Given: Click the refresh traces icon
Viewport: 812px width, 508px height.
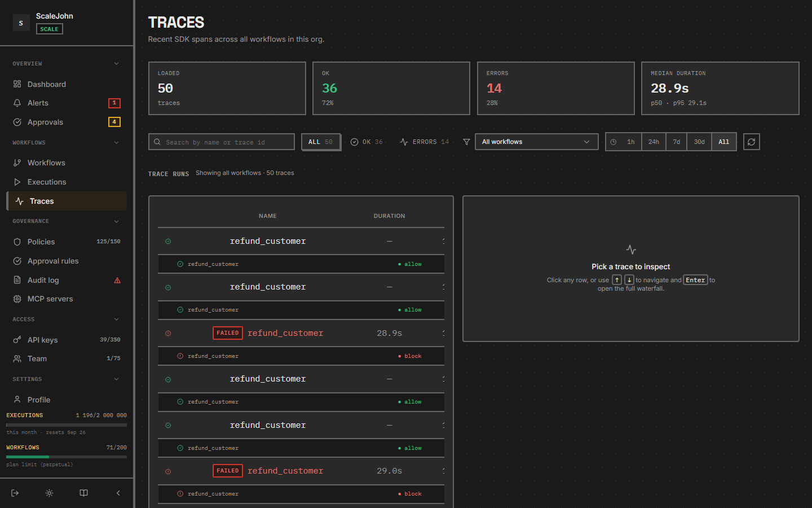Looking at the screenshot, I should click(752, 142).
